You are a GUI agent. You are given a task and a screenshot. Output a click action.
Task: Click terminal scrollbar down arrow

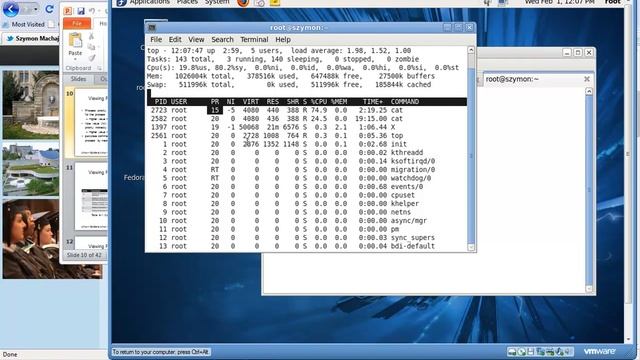pos(471,247)
